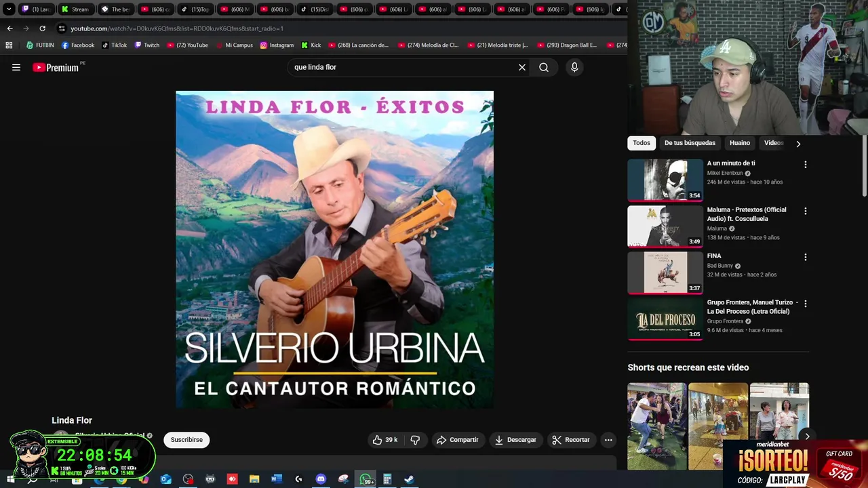View site information icon in address bar
This screenshot has width=868, height=488.
point(62,28)
